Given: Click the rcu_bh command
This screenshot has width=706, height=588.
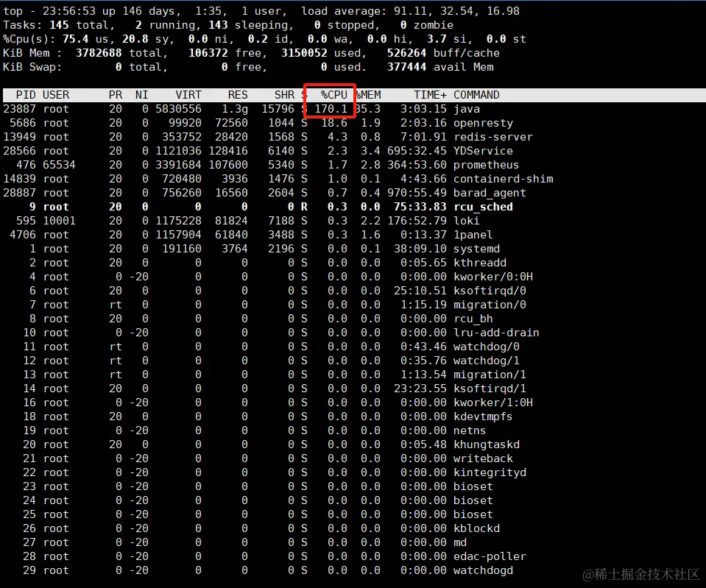Looking at the screenshot, I should 473,319.
